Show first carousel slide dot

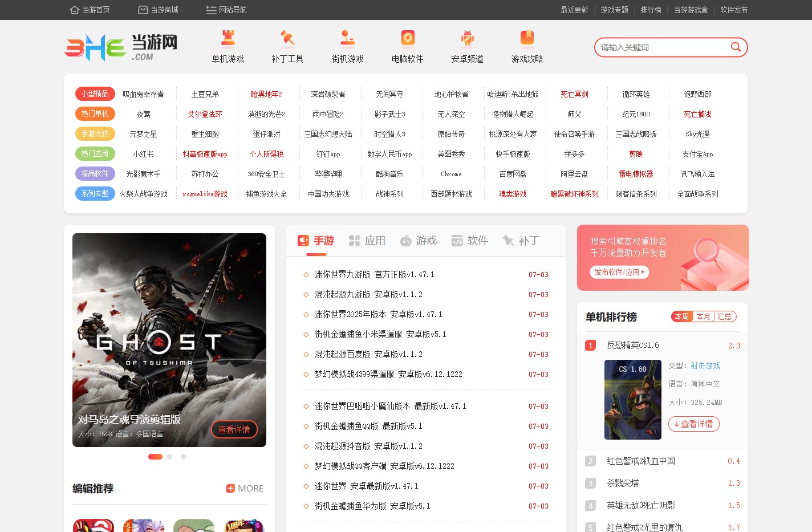155,457
